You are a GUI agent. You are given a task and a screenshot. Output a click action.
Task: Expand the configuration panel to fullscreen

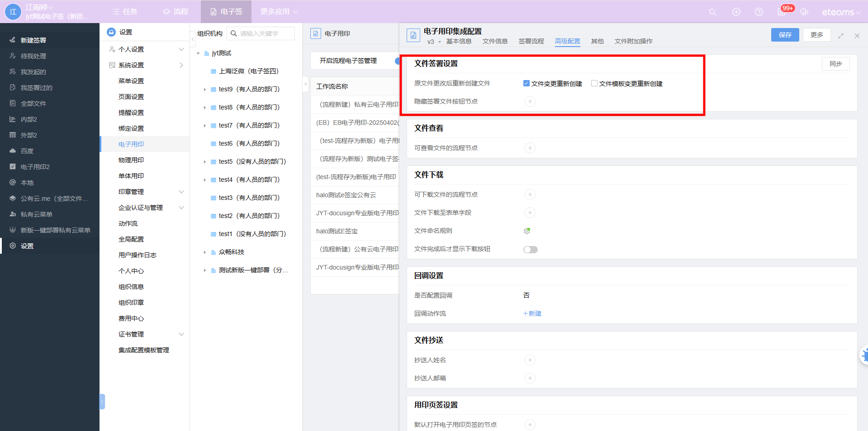840,36
